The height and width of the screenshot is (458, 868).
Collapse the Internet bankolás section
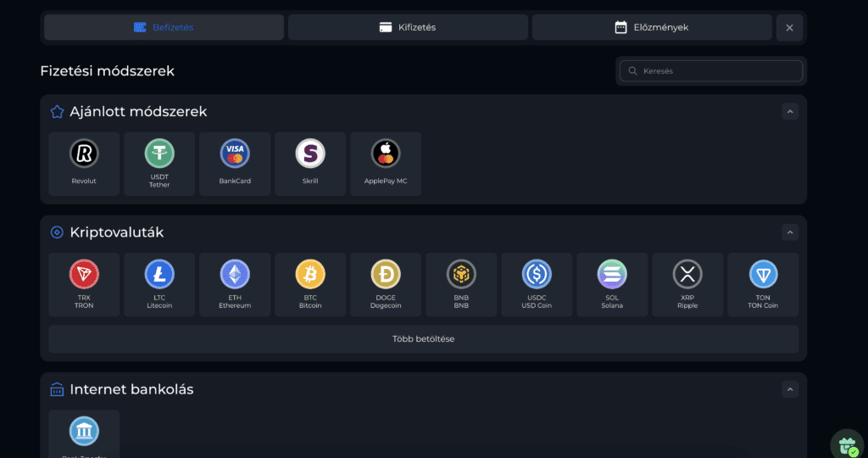[790, 390]
